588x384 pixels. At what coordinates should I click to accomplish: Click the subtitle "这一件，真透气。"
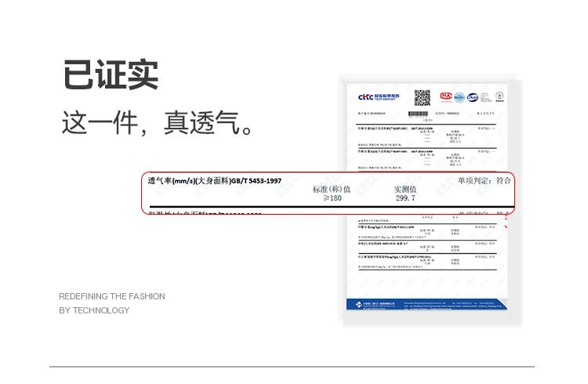(156, 122)
